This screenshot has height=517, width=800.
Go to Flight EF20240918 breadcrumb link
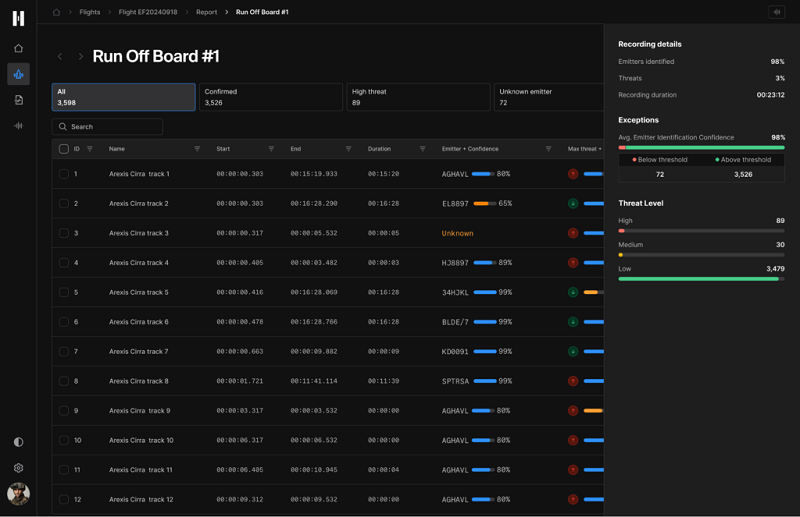(147, 12)
